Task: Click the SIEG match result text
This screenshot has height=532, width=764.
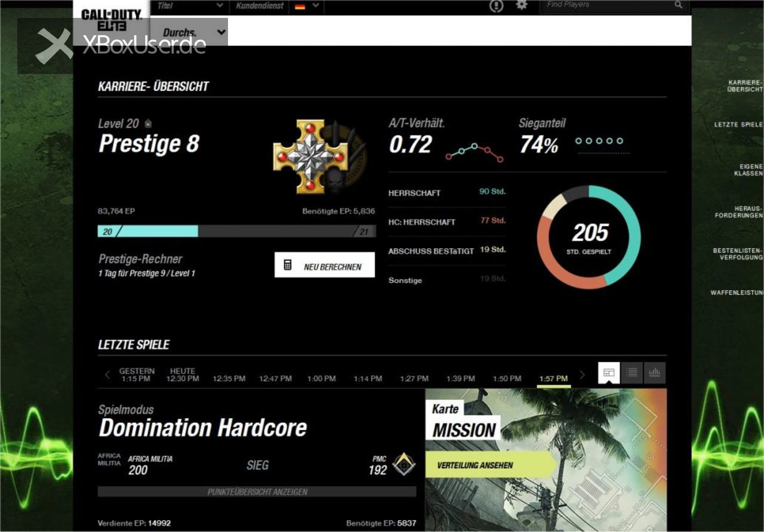Action: pyautogui.click(x=258, y=465)
